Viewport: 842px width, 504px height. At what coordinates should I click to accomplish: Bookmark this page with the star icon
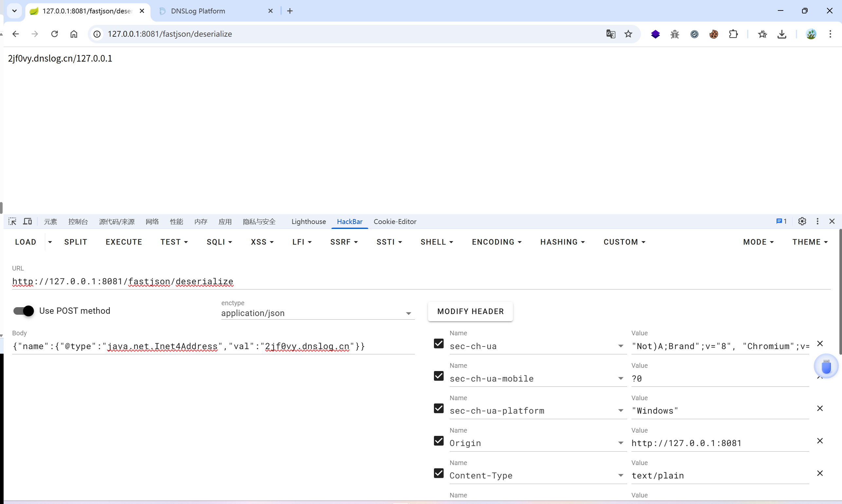coord(628,34)
